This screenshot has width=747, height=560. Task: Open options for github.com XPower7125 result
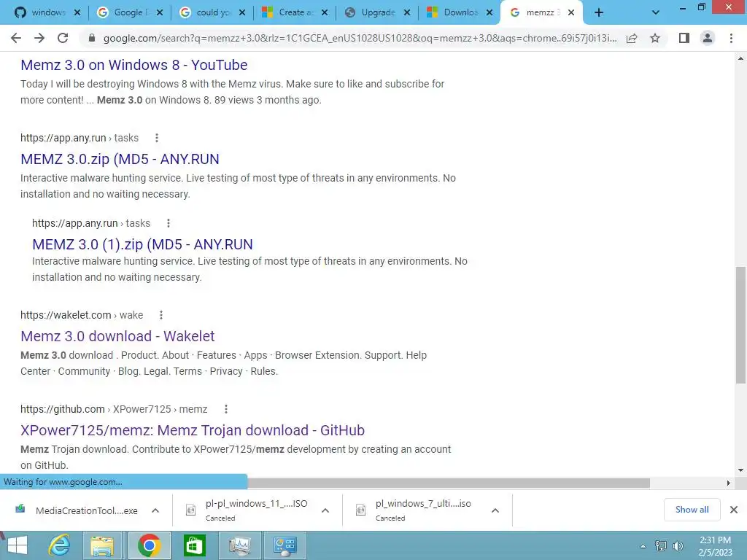point(226,409)
